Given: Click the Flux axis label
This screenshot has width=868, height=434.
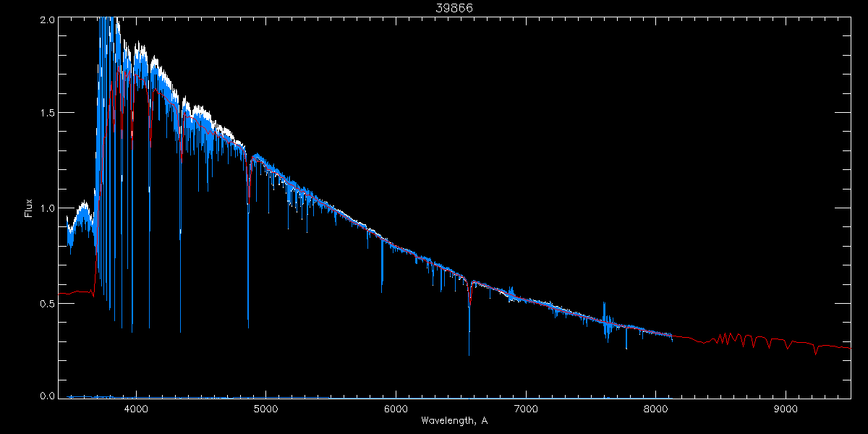Looking at the screenshot, I should point(29,208).
